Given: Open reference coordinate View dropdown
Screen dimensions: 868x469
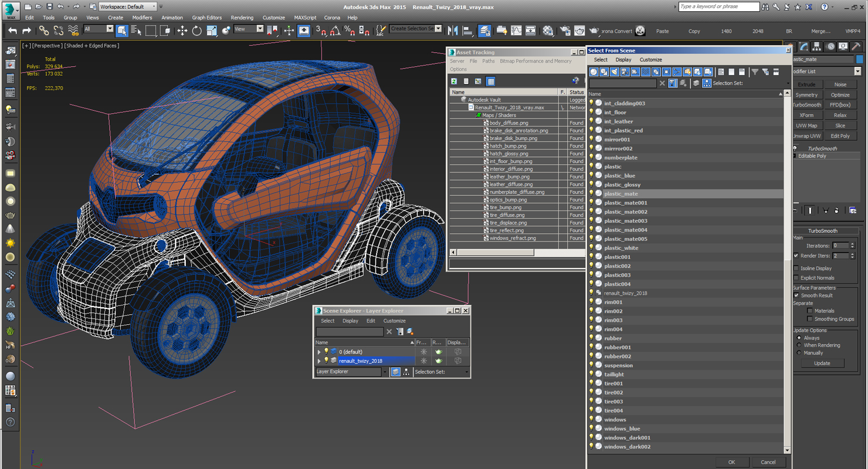Looking at the screenshot, I should [249, 29].
